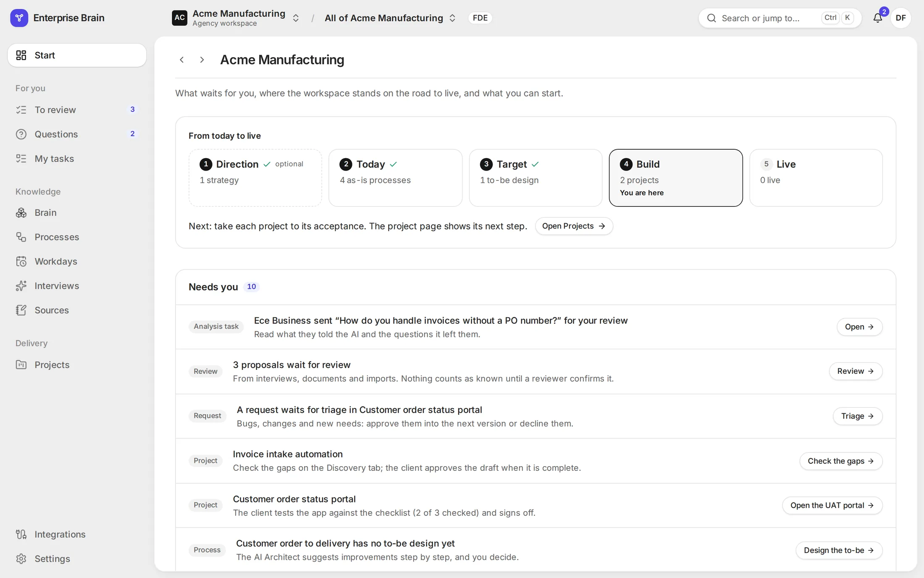924x578 pixels.
Task: Click the AC workspace avatar
Action: (x=179, y=18)
